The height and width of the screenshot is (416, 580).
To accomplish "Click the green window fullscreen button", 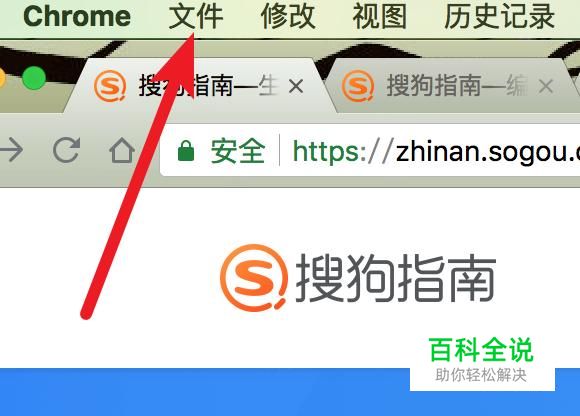I will click(34, 78).
